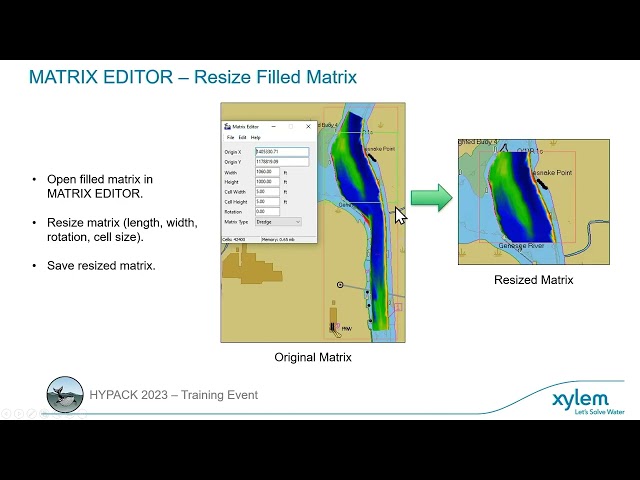Click the Resized Matrix map image
Screen dimensions: 640x480
pyautogui.click(x=534, y=202)
